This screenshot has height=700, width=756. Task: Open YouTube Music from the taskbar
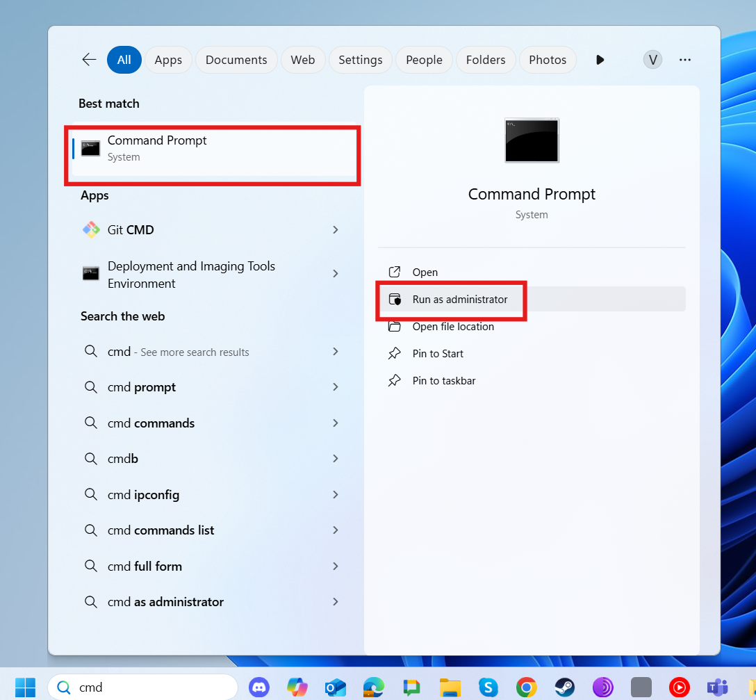tap(679, 687)
